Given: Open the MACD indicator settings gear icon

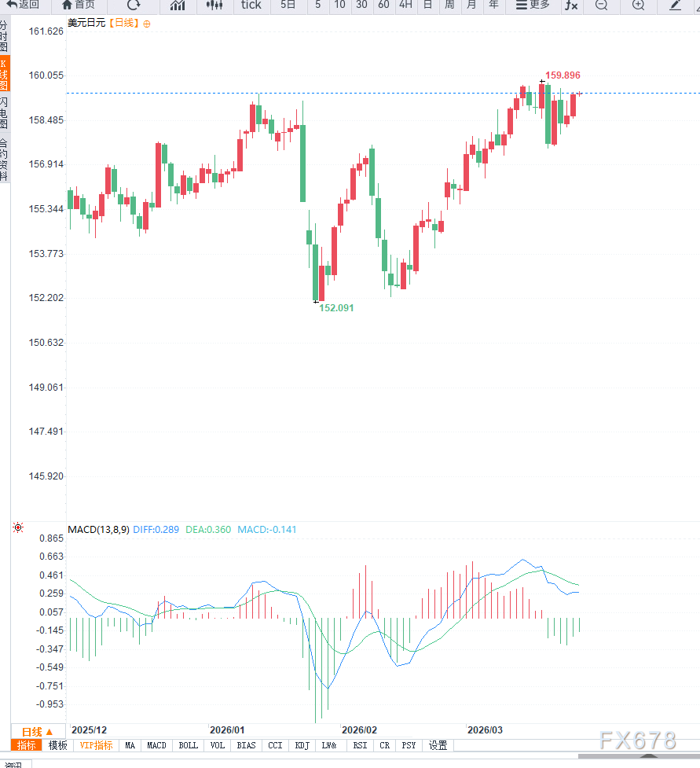Looking at the screenshot, I should (x=17, y=528).
